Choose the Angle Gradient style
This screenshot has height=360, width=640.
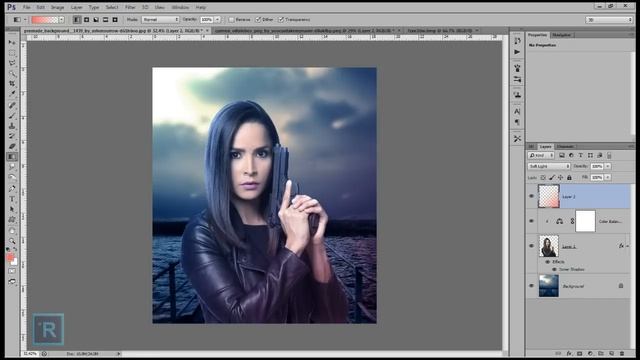coord(96,20)
